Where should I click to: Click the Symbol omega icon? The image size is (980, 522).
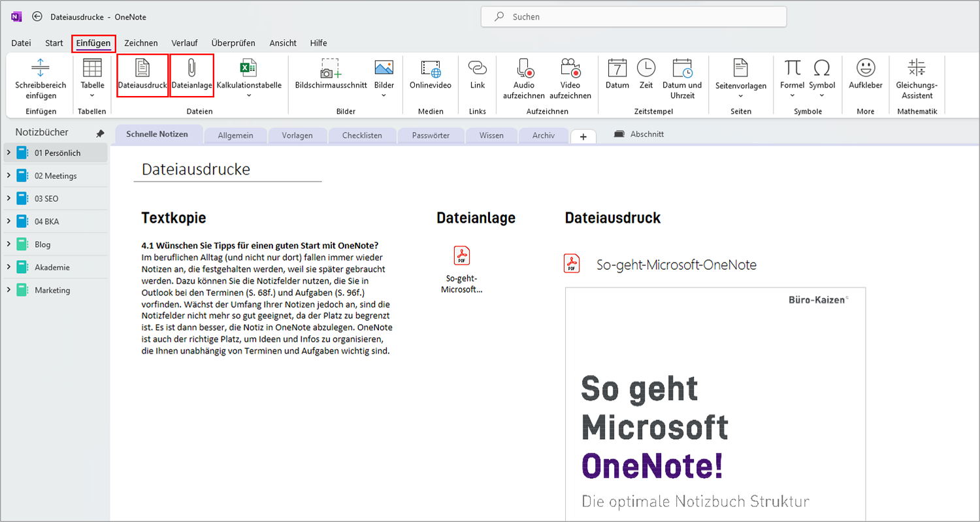point(822,68)
